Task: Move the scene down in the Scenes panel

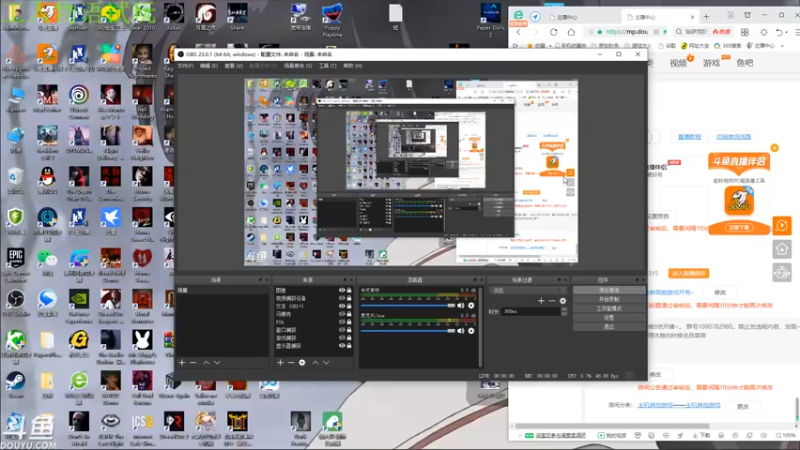Action: pyautogui.click(x=217, y=362)
